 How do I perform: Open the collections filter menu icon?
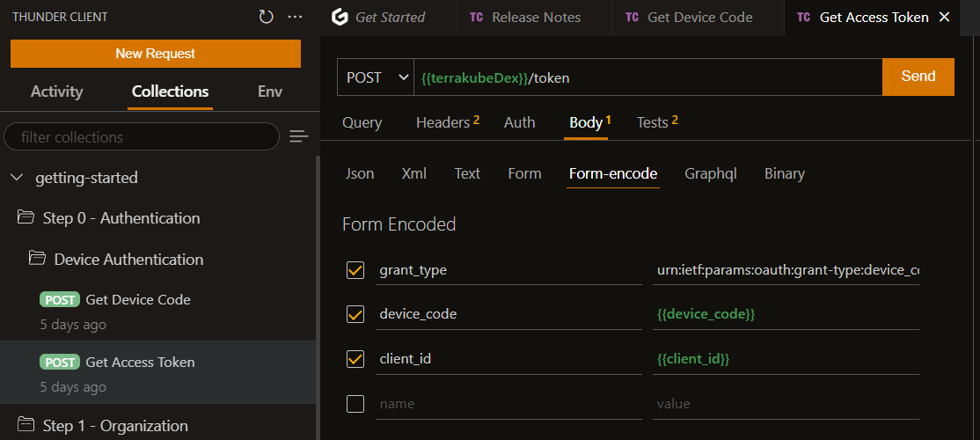[x=299, y=136]
